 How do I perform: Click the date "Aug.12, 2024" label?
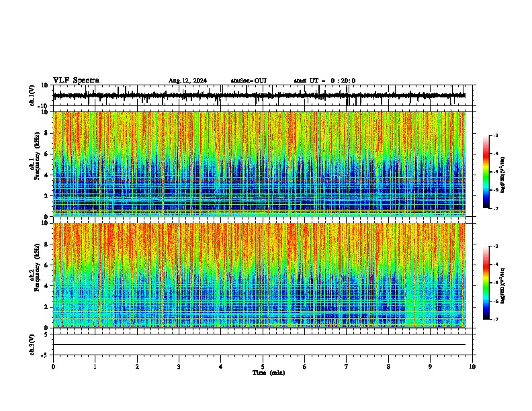coord(187,81)
